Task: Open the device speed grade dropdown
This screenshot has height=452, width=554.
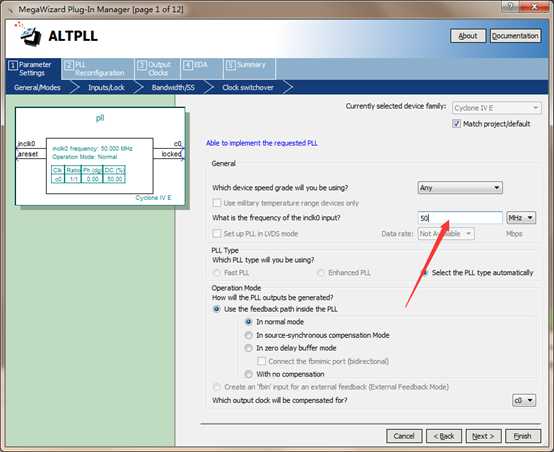Action: click(x=460, y=188)
